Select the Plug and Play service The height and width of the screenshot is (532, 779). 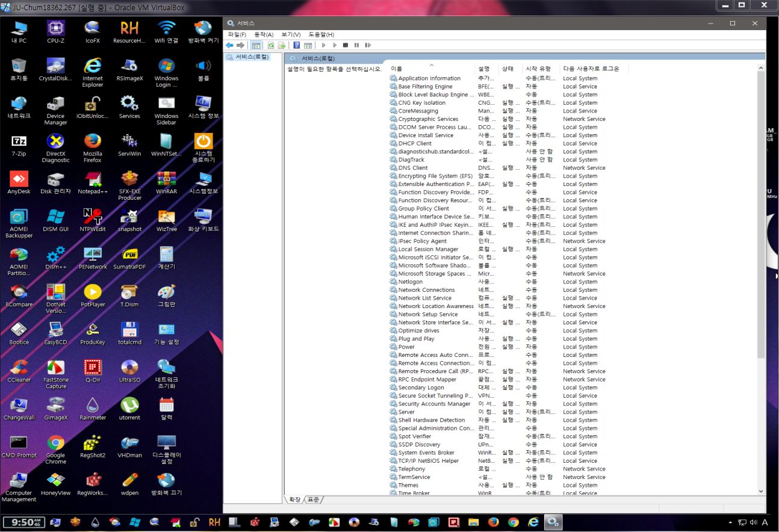tap(509, 339)
